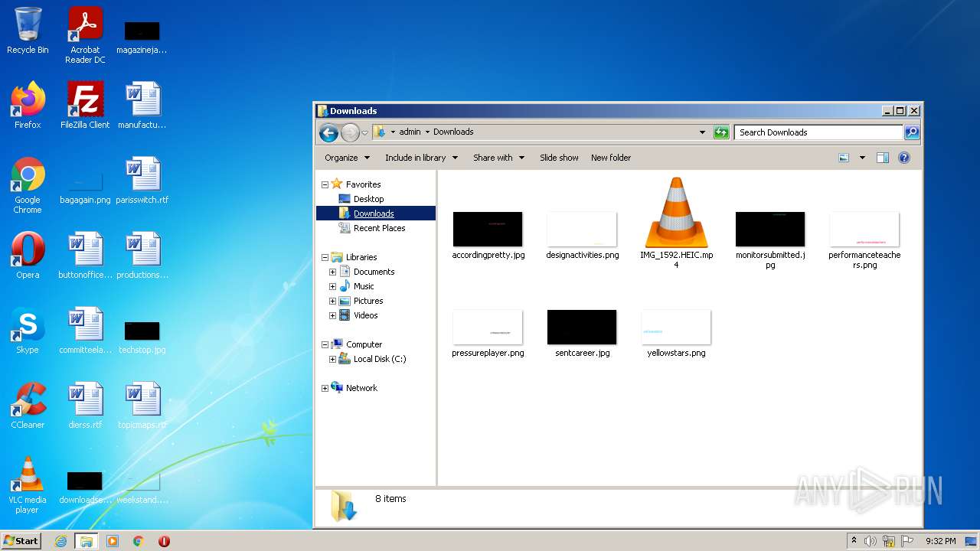Select dierss.rtf document on desktop
Viewport: 980px width, 551px height.
(85, 406)
